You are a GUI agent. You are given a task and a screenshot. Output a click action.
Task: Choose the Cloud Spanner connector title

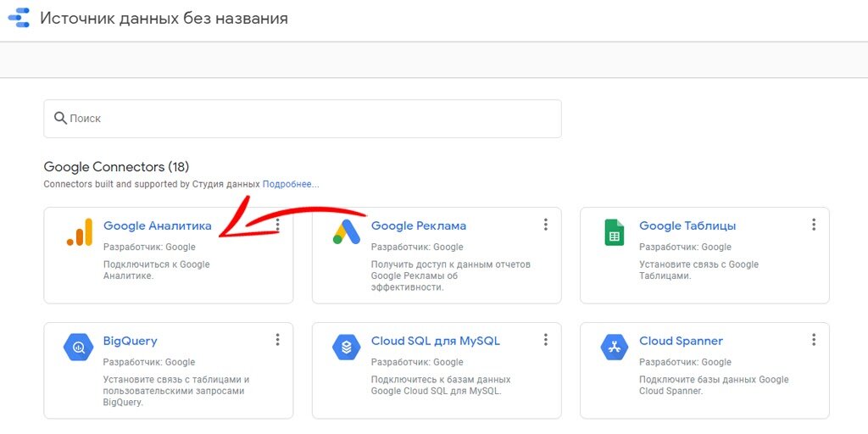681,341
